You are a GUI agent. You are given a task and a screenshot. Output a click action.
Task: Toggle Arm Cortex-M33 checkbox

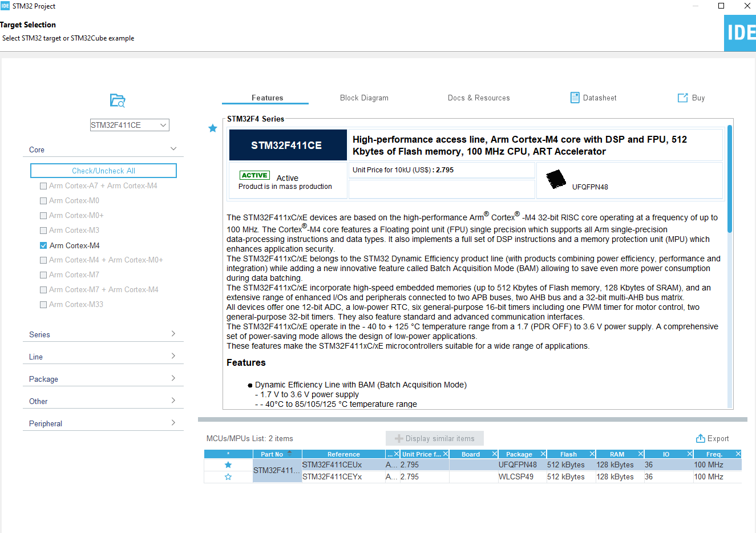pos(43,305)
